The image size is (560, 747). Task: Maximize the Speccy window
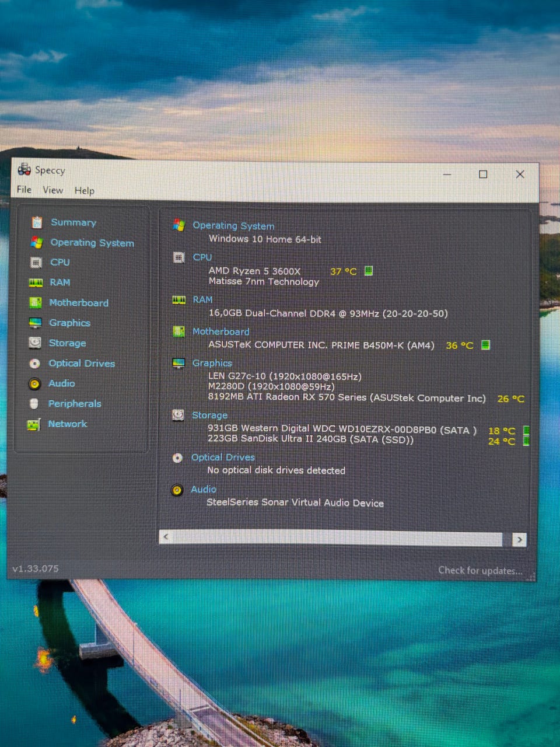tap(483, 174)
